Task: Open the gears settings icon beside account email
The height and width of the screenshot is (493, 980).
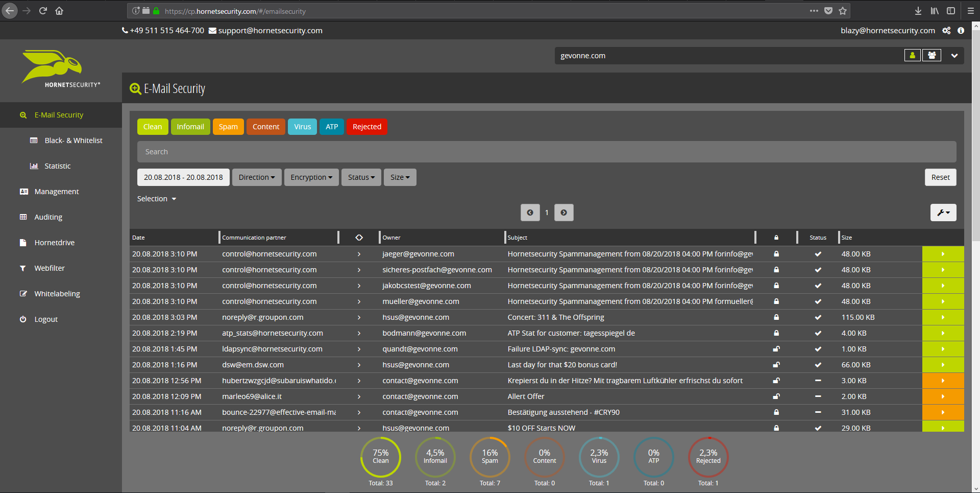Action: point(946,31)
